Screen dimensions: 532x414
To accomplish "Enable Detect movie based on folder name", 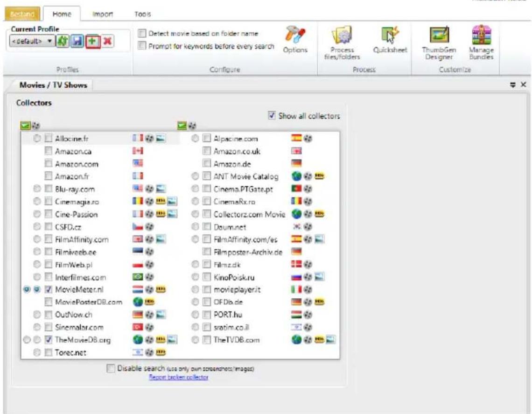I will (142, 33).
